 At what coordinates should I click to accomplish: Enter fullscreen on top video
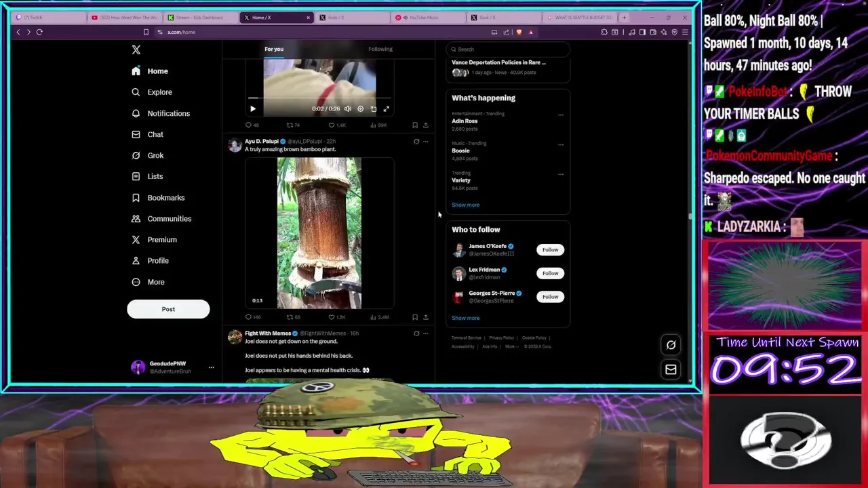click(x=387, y=108)
